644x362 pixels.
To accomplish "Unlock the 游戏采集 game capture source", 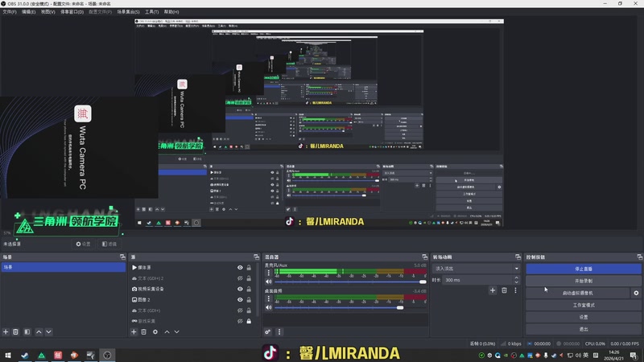I will pyautogui.click(x=249, y=321).
